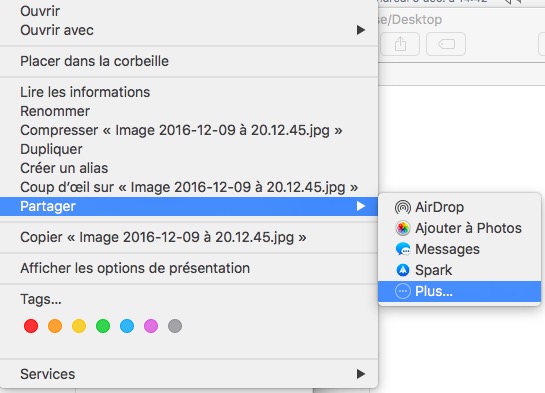This screenshot has height=393, width=545.
Task: Share with Spark label
Action: 433,270
